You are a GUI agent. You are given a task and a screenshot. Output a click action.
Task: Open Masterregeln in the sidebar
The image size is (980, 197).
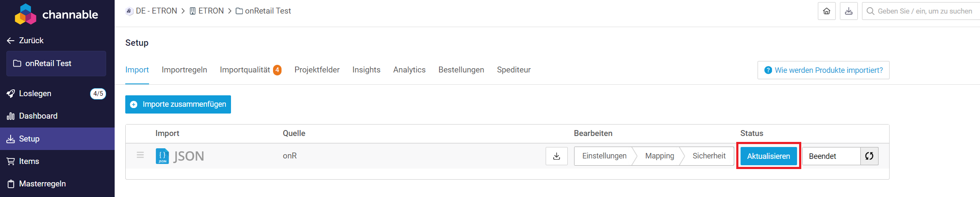point(42,184)
